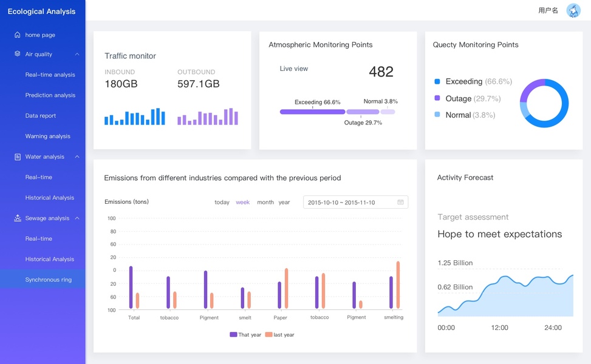
Task: Collapse the Water analysis section chevron
Action: point(77,157)
